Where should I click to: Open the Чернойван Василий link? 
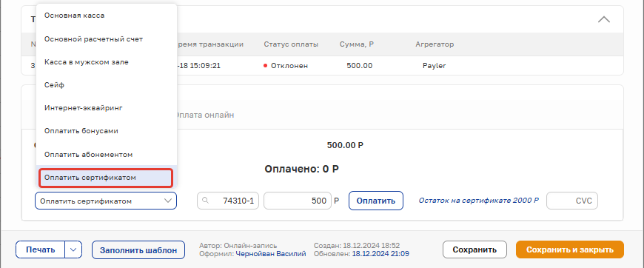coord(271,254)
